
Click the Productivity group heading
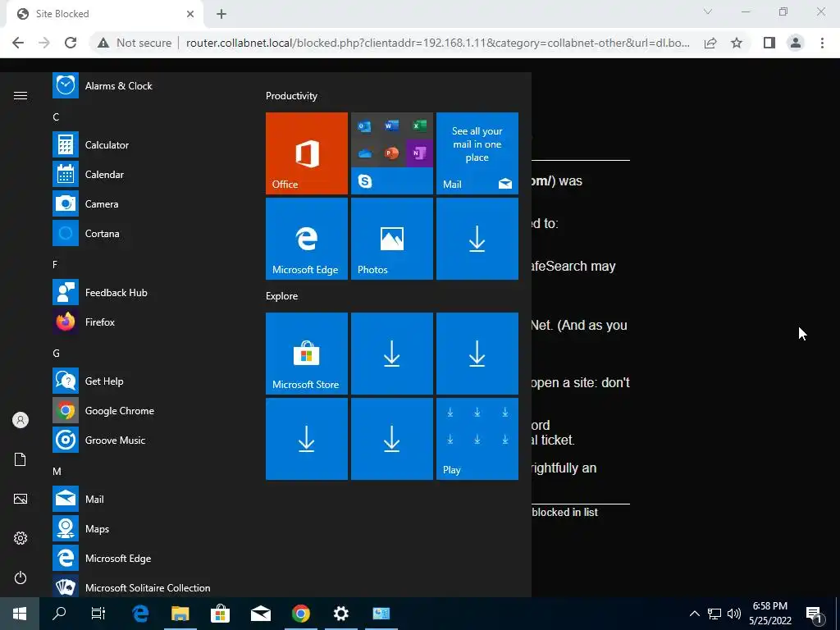291,96
